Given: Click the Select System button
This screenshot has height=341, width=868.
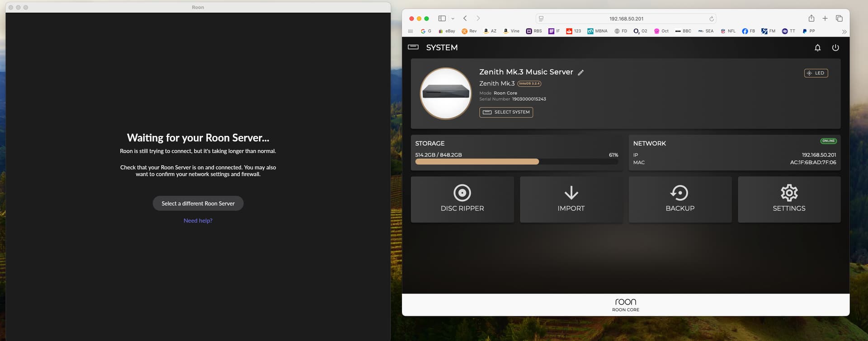Looking at the screenshot, I should coord(506,112).
